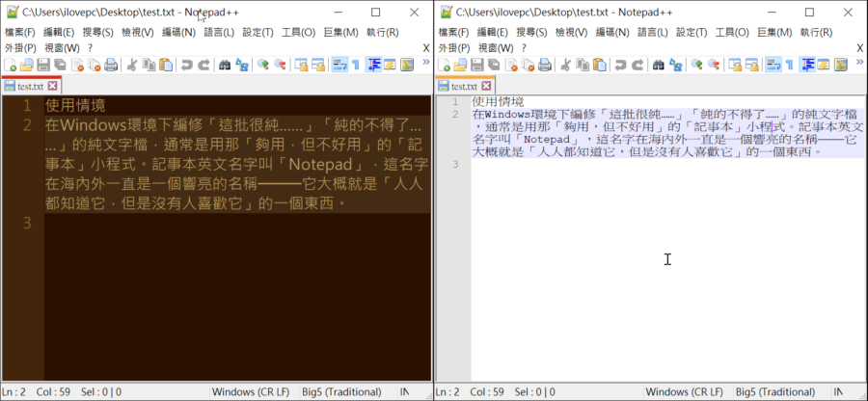This screenshot has width=868, height=401.
Task: Toggle Show All Characters pilcrow in the left window
Action: tap(355, 66)
